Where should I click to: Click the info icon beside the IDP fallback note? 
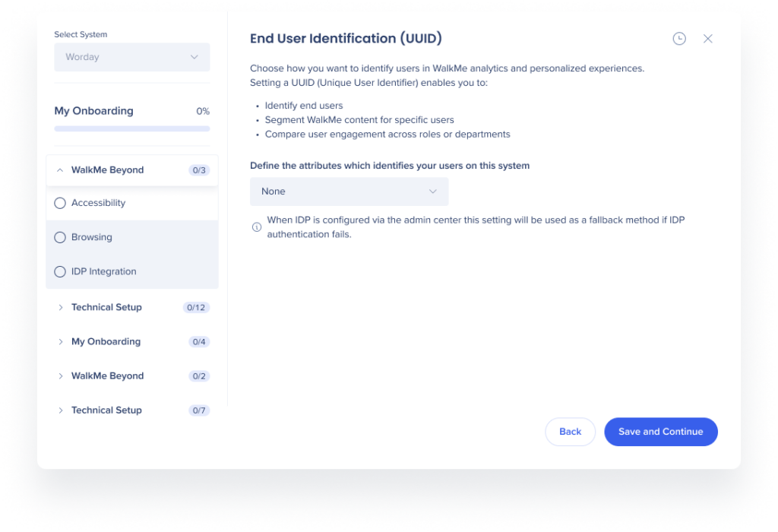click(x=257, y=226)
